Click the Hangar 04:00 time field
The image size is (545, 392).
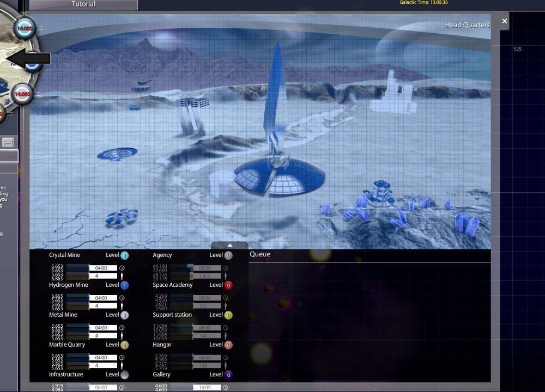tap(207, 358)
